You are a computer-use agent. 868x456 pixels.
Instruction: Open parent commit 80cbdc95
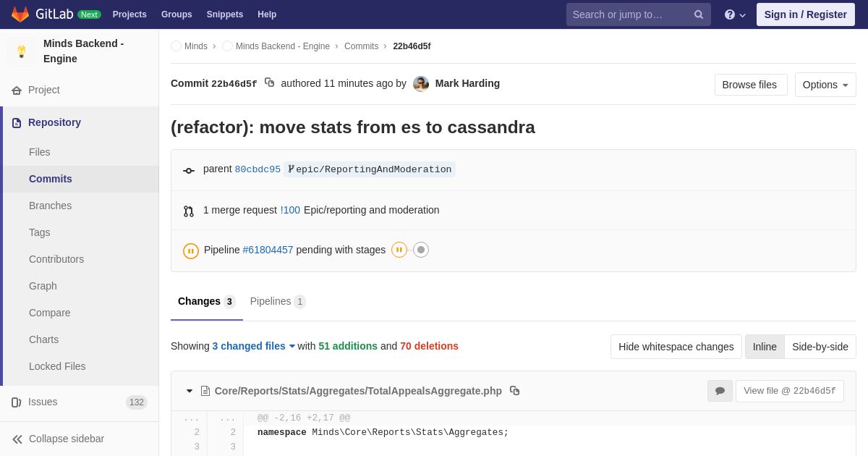tap(258, 169)
